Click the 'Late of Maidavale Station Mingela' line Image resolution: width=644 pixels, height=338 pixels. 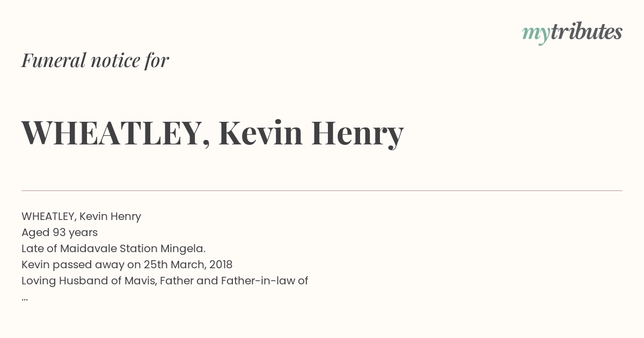[x=114, y=248]
